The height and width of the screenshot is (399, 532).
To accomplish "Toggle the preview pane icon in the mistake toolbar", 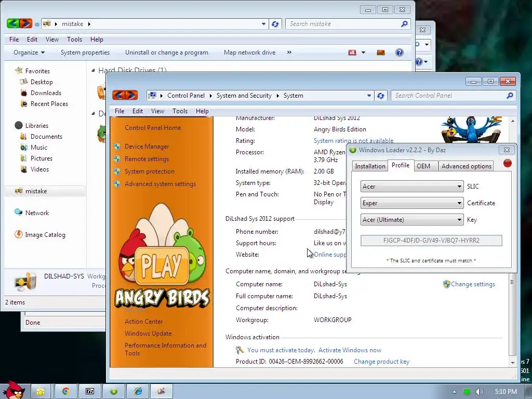I will coord(381,52).
